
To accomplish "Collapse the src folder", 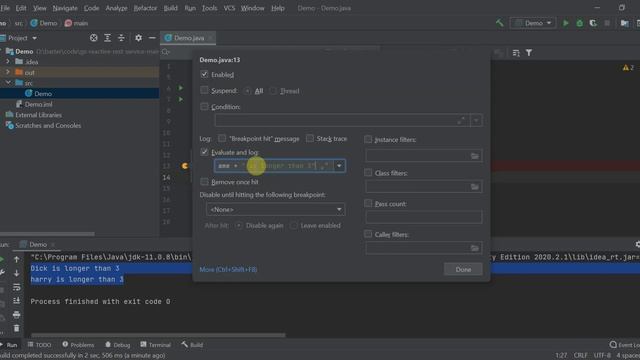I will pyautogui.click(x=8, y=83).
